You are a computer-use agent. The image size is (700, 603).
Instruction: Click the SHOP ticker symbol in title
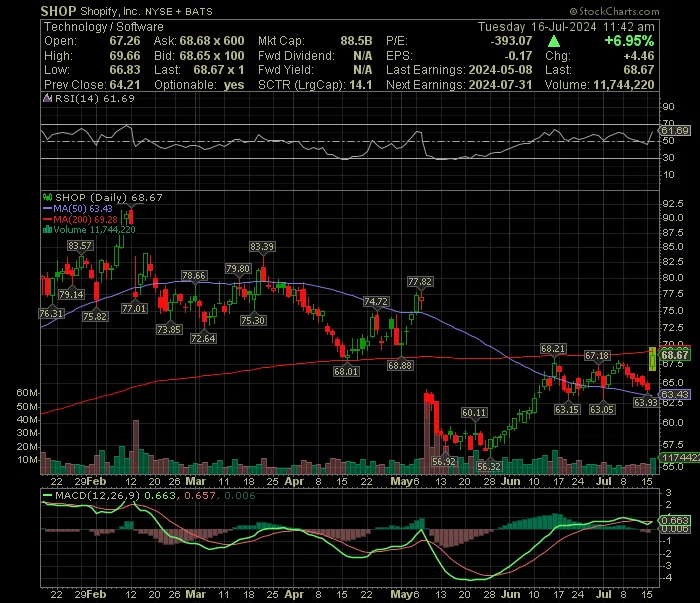(x=58, y=11)
